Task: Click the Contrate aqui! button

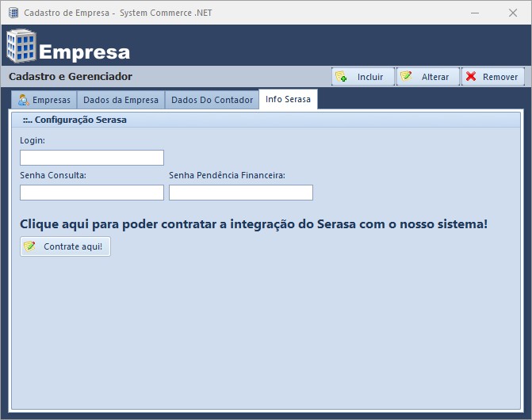Action: [66, 246]
